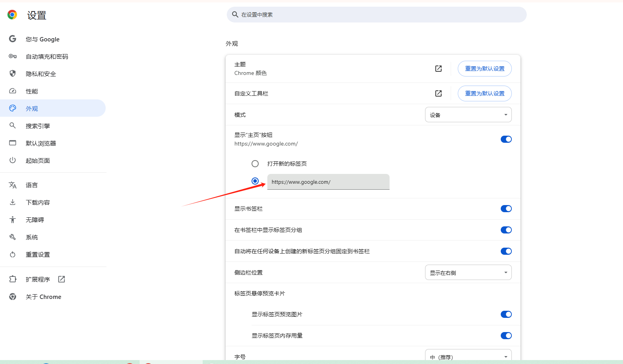Toggle the 显示标签页预览图片 switch
Image resolution: width=623 pixels, height=364 pixels.
click(506, 314)
